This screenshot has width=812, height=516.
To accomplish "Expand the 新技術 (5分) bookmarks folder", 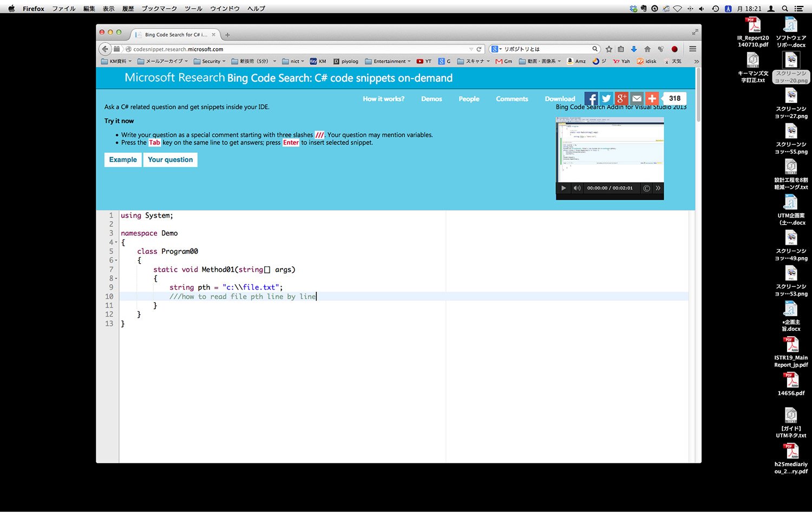I will 254,61.
